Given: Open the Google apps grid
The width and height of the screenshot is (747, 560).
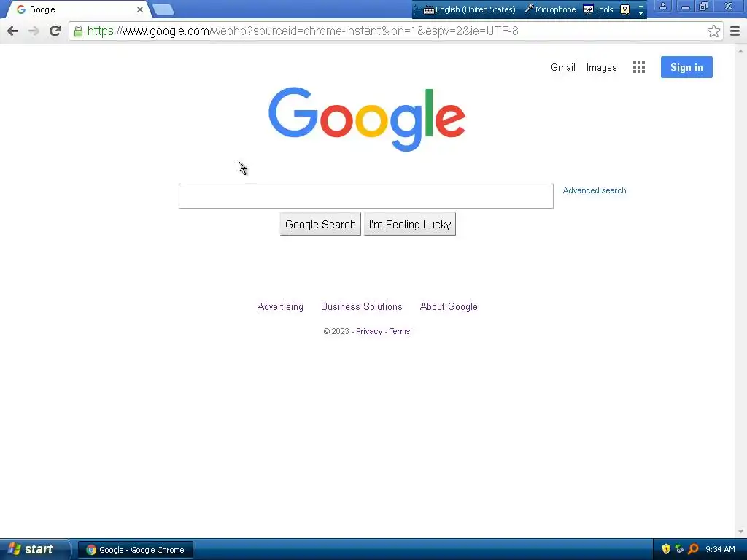Looking at the screenshot, I should tap(639, 67).
